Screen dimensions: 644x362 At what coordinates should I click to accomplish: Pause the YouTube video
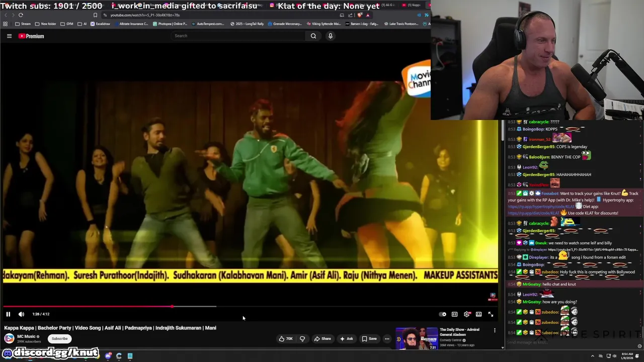pos(8,314)
